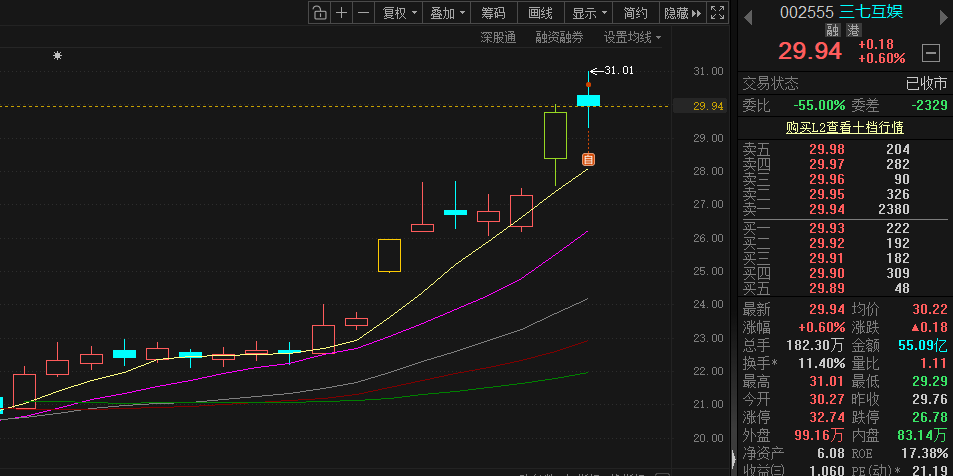Toggle the 筹码 chip distribution panel
Image resolution: width=953 pixels, height=476 pixels.
coord(493,13)
